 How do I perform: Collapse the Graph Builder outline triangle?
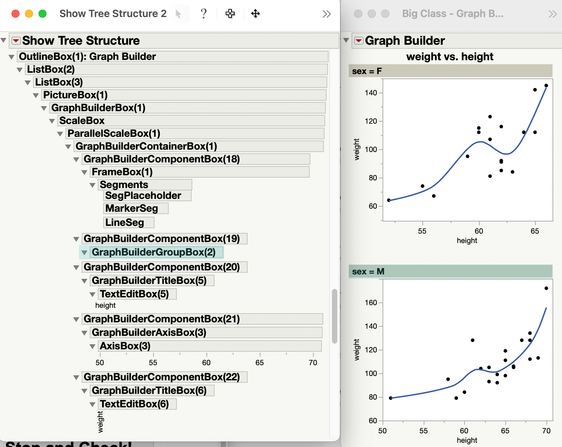[x=346, y=40]
